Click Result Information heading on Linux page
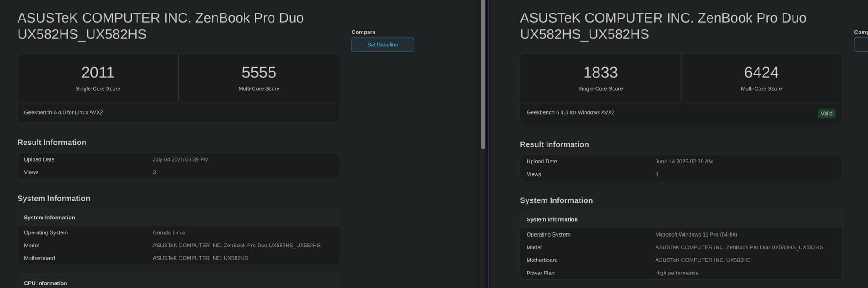Screen dimensions: 868x288 pos(52,142)
